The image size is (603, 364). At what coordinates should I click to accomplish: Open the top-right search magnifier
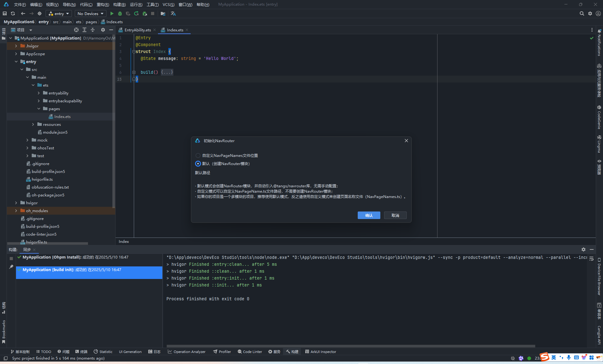[x=582, y=13]
